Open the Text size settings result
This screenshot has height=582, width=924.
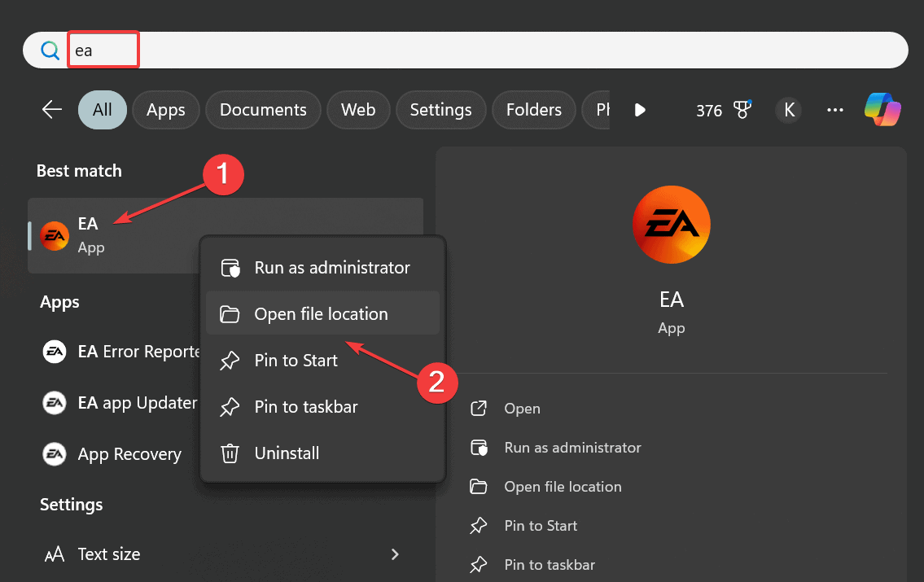pyautogui.click(x=226, y=554)
